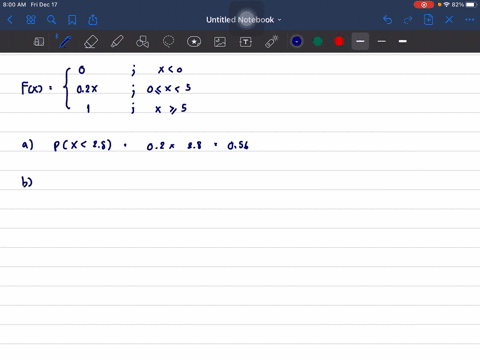Undo the last stroke
This screenshot has width=480, height=360.
pyautogui.click(x=387, y=20)
